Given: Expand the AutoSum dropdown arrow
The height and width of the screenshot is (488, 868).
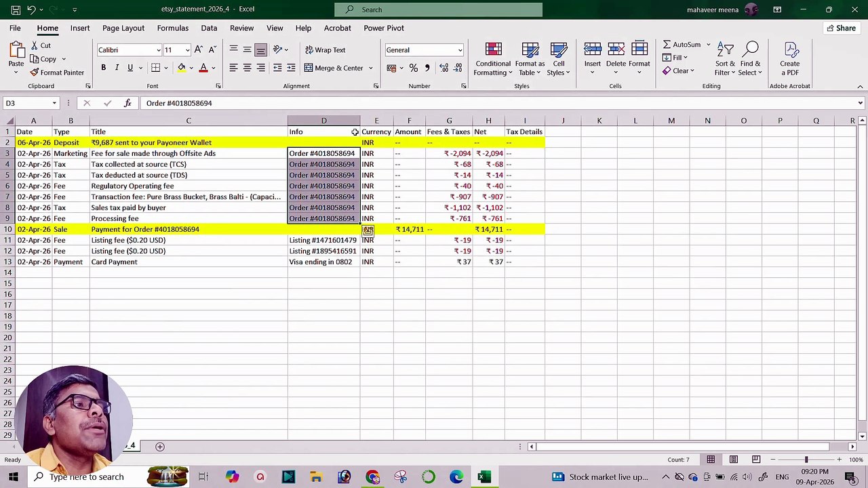Looking at the screenshot, I should (709, 45).
